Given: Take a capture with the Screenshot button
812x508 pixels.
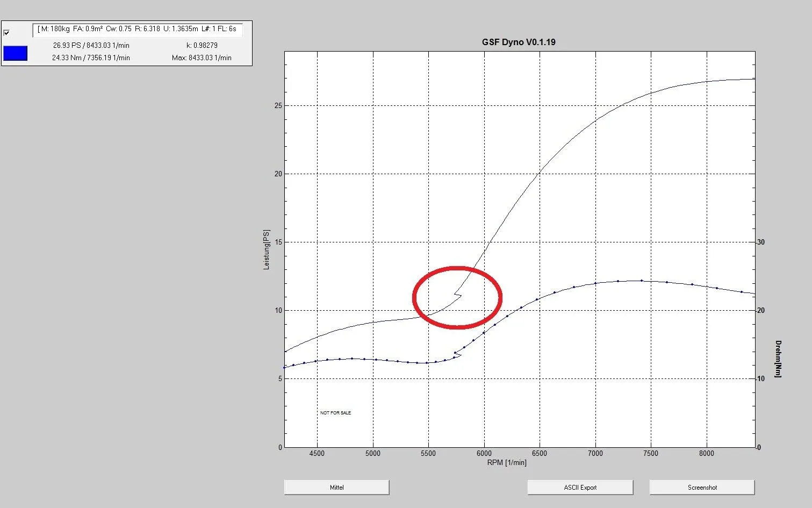Looking at the screenshot, I should point(702,488).
